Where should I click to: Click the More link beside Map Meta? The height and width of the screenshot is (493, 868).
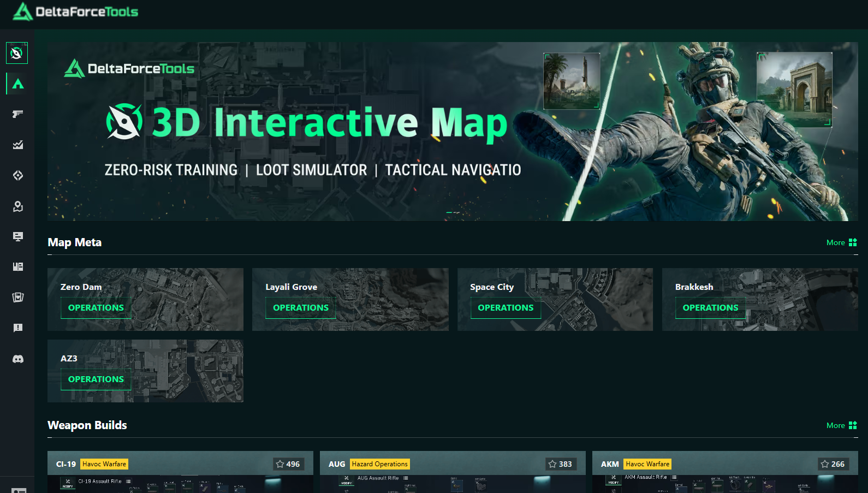[x=841, y=242]
